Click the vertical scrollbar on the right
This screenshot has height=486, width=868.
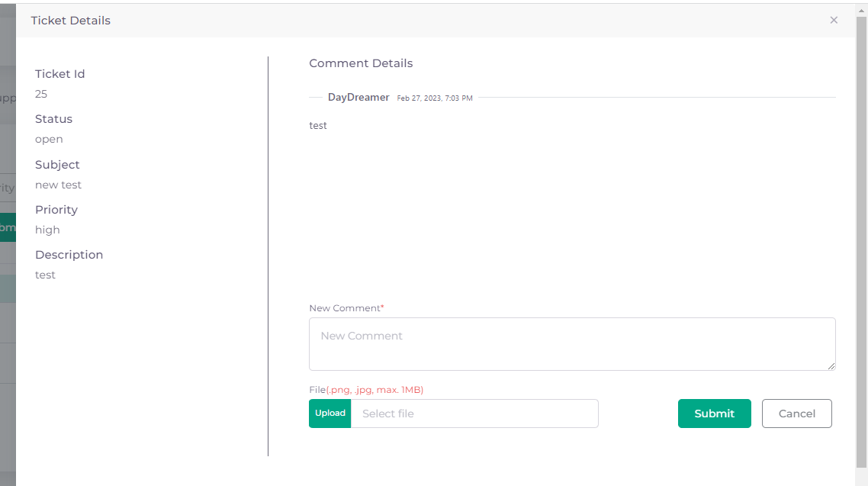click(x=861, y=243)
